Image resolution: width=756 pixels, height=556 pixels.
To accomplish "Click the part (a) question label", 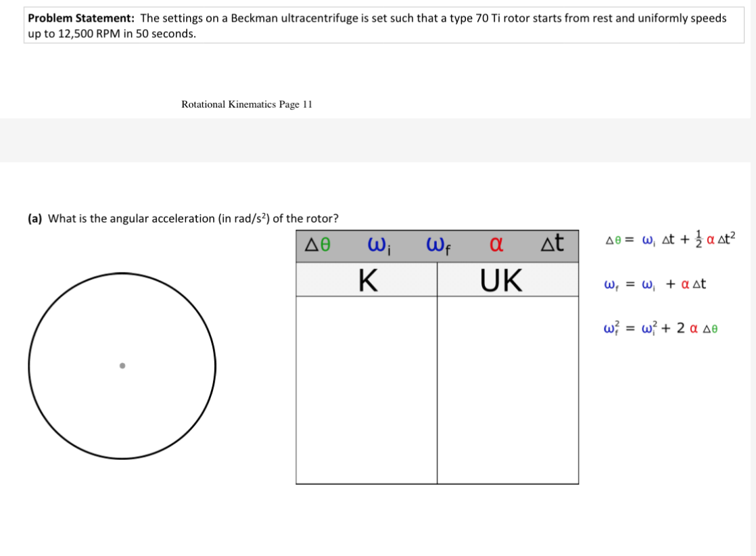I will point(34,218).
